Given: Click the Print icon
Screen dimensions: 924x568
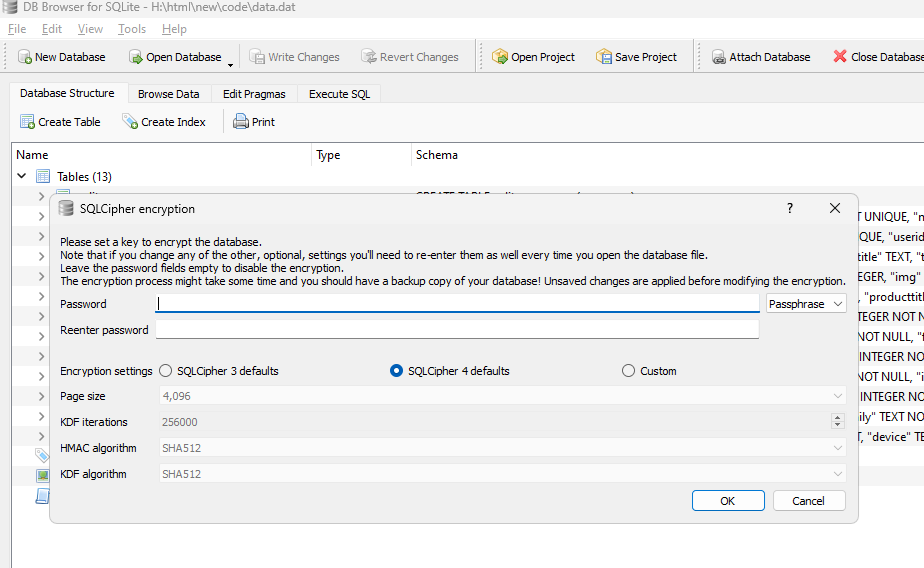Looking at the screenshot, I should point(241,122).
